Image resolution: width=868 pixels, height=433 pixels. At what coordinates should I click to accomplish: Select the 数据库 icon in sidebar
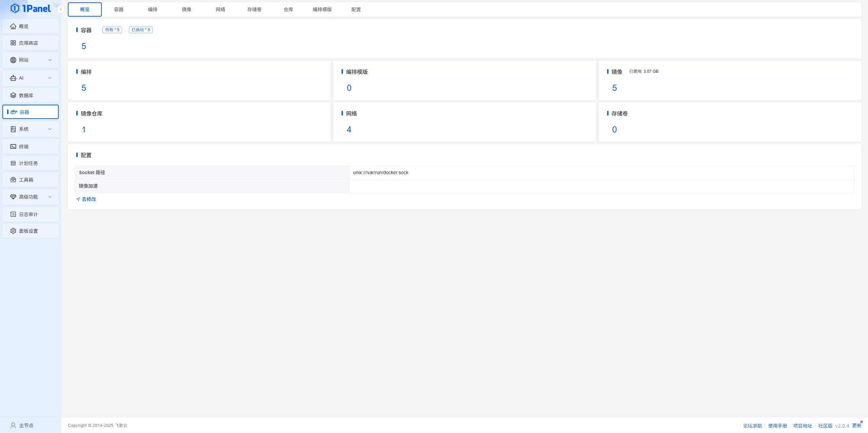point(13,95)
